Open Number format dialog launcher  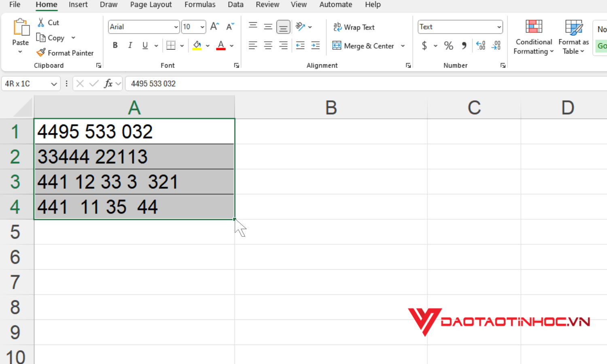pos(503,66)
